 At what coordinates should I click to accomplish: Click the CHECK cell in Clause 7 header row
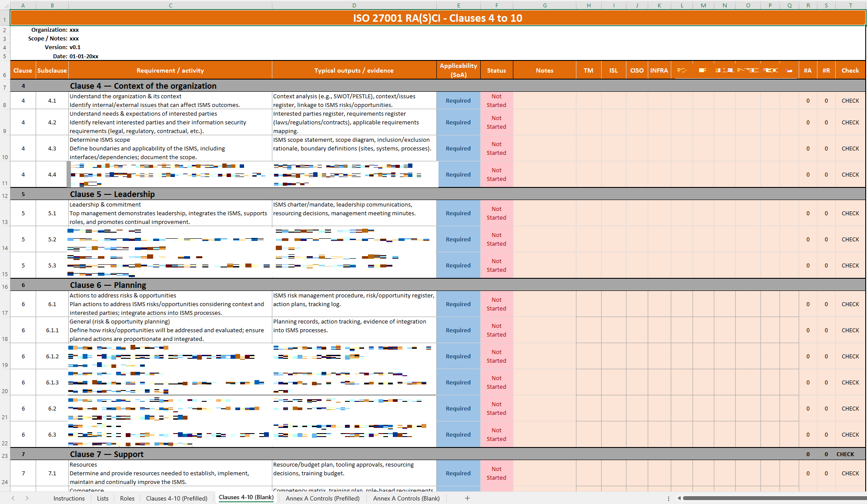845,454
